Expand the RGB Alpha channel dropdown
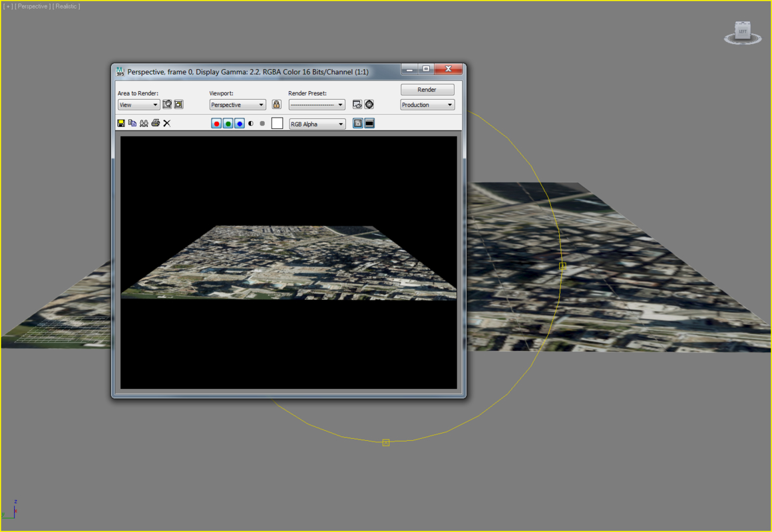 pos(341,123)
